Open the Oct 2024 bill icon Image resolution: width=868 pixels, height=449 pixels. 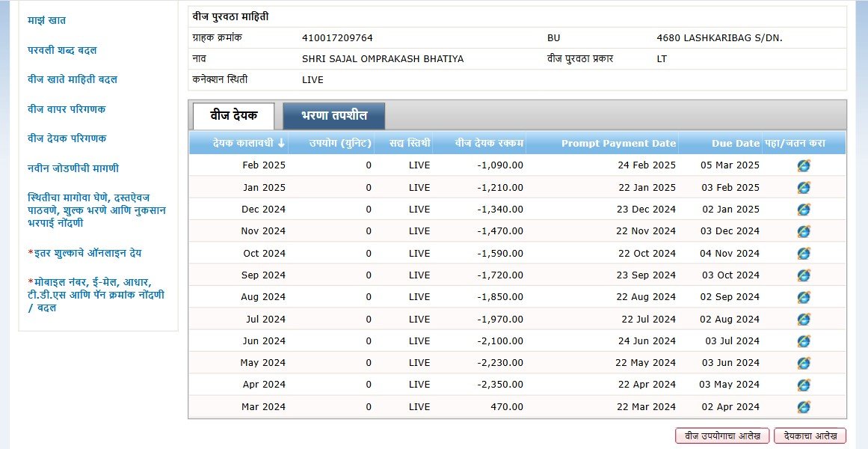[804, 254]
